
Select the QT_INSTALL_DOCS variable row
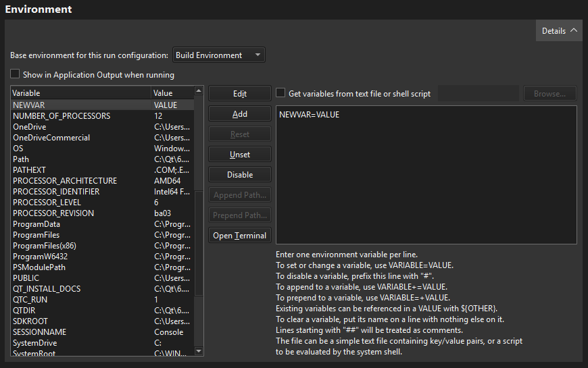102,289
